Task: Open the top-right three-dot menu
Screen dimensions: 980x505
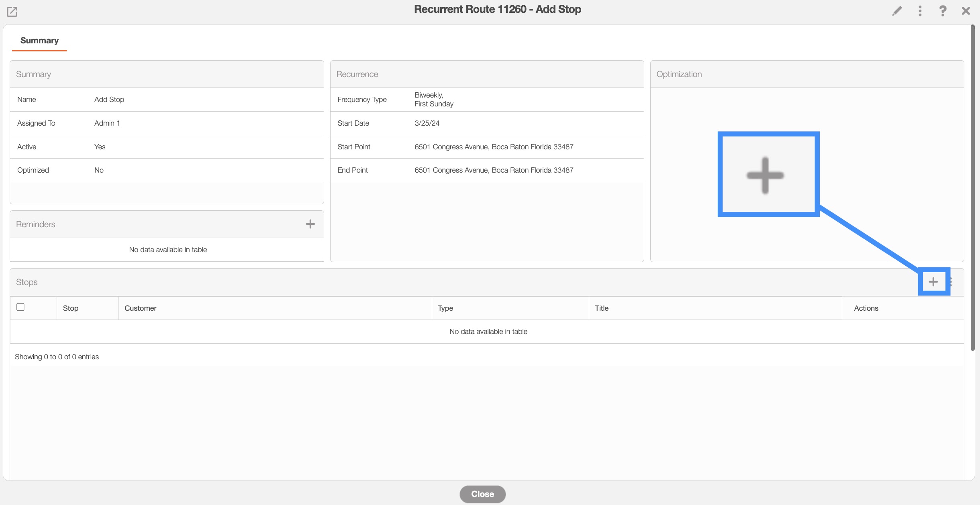Action: pyautogui.click(x=920, y=11)
